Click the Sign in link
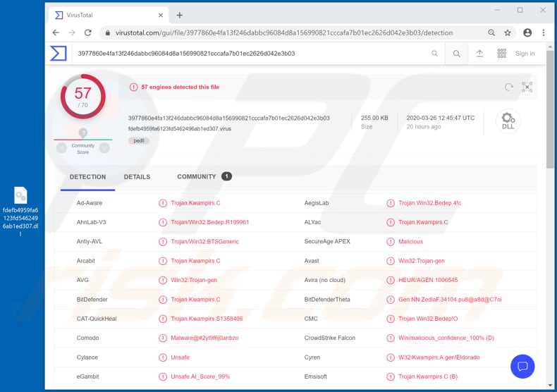 tap(525, 54)
